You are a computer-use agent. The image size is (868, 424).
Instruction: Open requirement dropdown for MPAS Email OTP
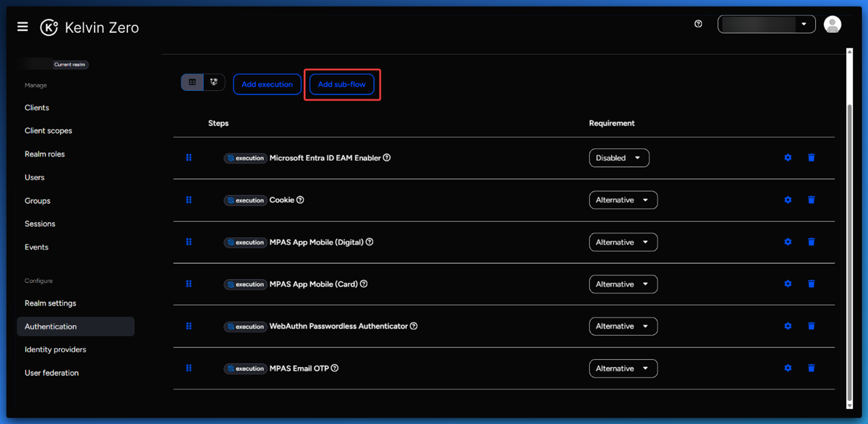click(623, 368)
